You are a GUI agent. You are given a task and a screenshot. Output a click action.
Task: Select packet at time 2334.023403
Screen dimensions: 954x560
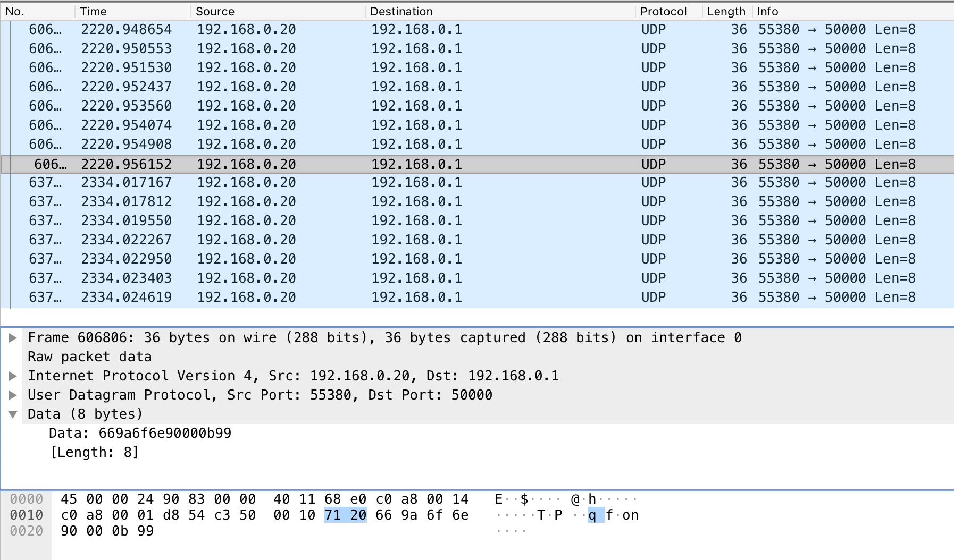pyautogui.click(x=477, y=278)
